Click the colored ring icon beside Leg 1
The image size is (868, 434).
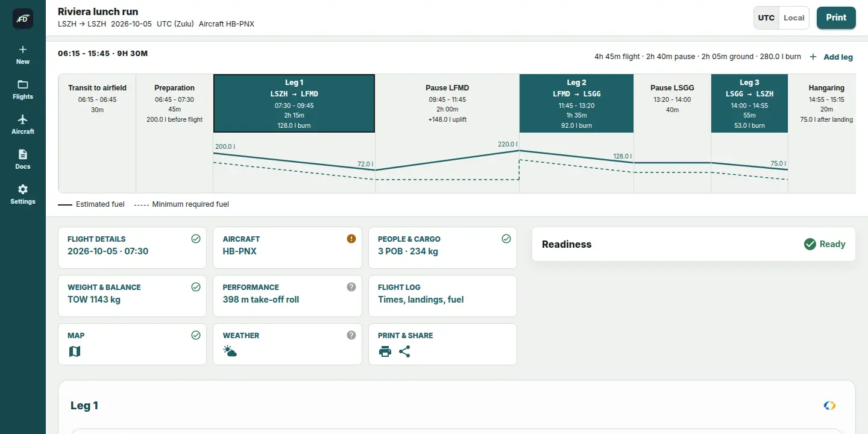[x=829, y=406]
